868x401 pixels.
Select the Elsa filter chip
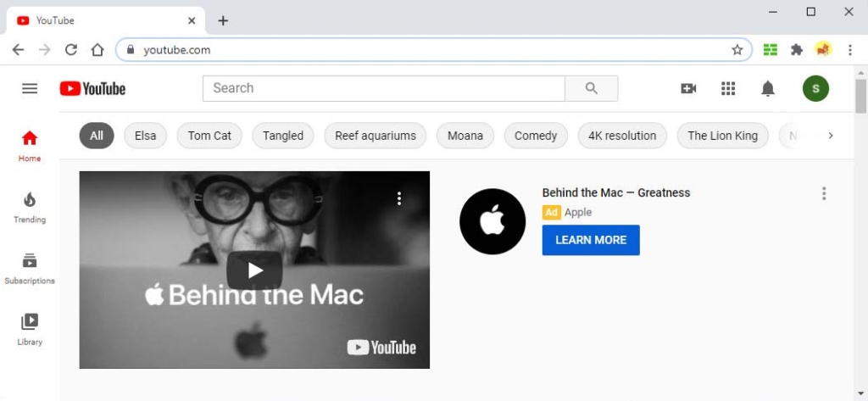pos(145,136)
